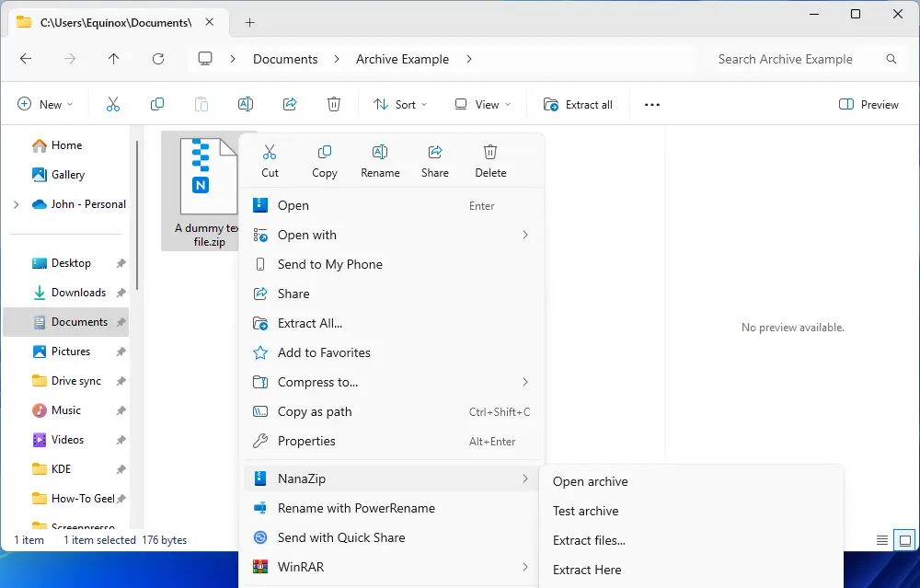
Task: Click the Copy icon in the toolbar
Action: 157,105
